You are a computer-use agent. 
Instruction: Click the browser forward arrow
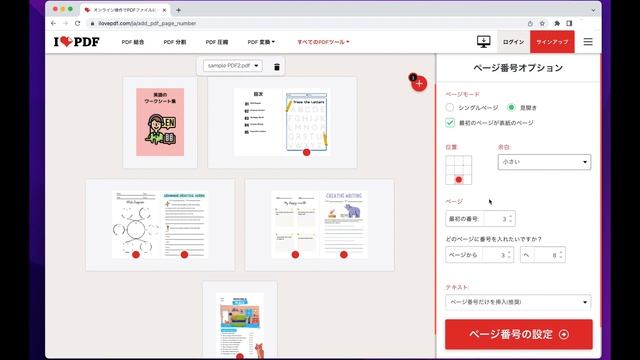(x=65, y=23)
